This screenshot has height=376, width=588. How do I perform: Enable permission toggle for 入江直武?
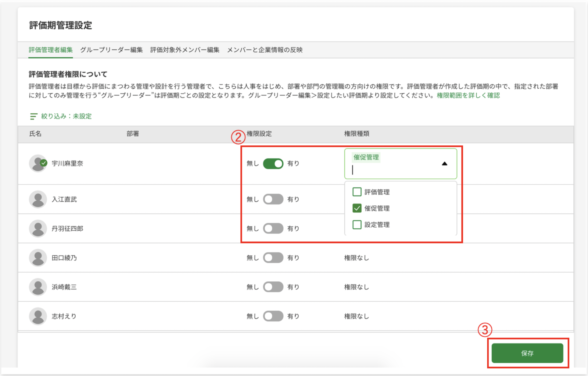(x=273, y=199)
